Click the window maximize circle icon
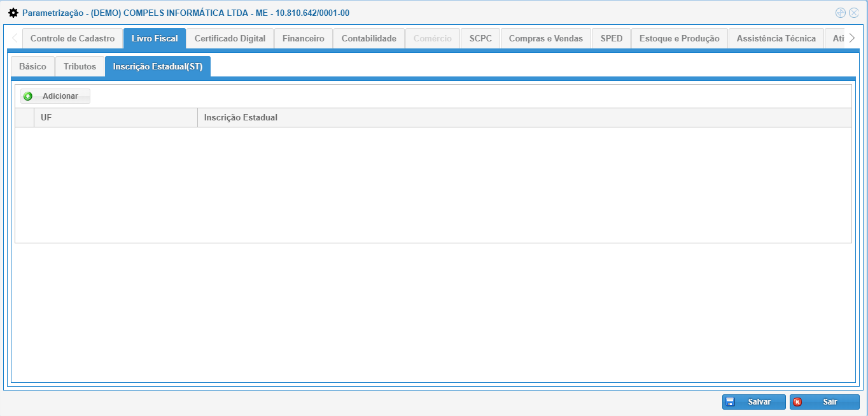The image size is (868, 416). pyautogui.click(x=841, y=13)
